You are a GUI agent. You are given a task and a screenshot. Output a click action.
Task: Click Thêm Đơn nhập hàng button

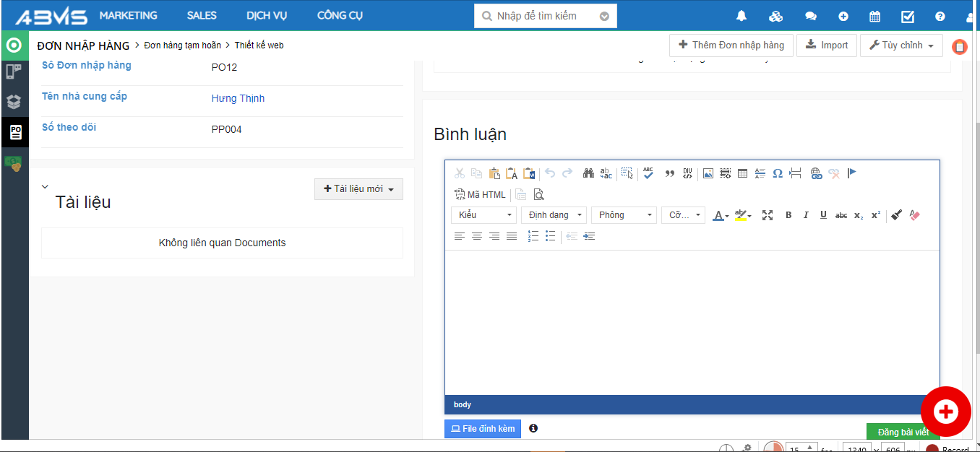[x=731, y=45]
